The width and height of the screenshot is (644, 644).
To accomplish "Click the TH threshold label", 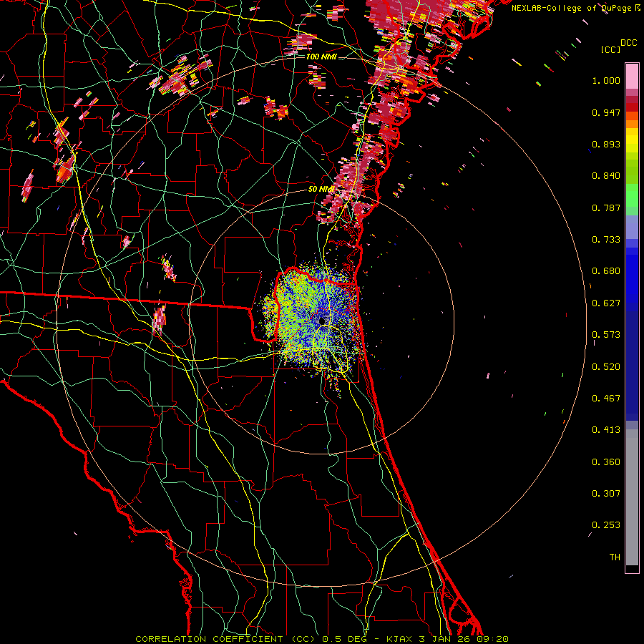I will tap(615, 557).
